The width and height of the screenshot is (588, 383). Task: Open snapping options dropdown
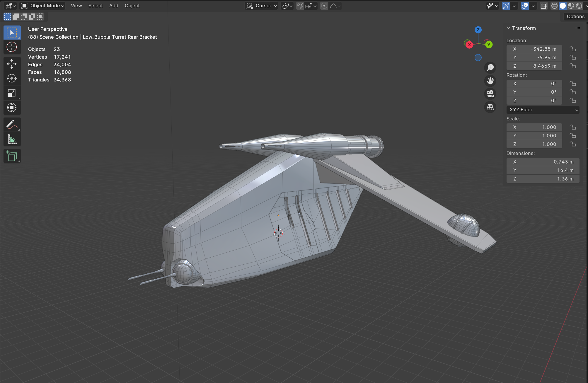(x=311, y=6)
